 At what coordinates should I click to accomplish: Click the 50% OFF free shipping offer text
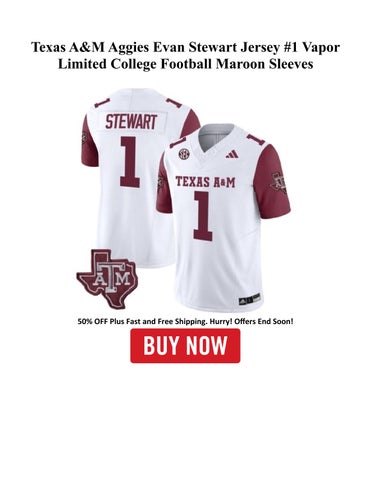185,321
